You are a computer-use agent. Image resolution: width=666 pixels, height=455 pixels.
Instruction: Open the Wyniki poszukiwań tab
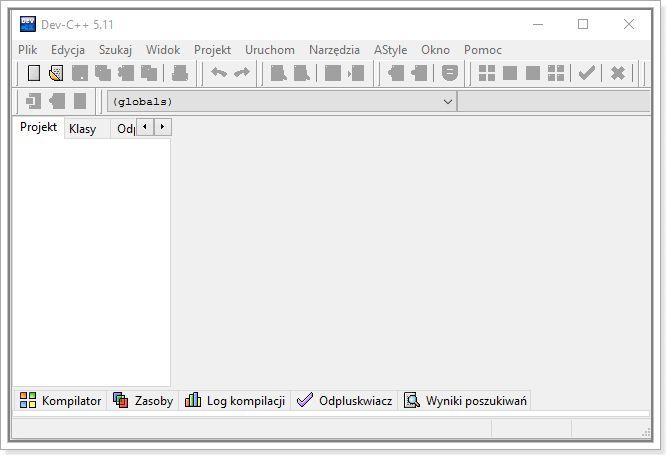[x=465, y=401]
